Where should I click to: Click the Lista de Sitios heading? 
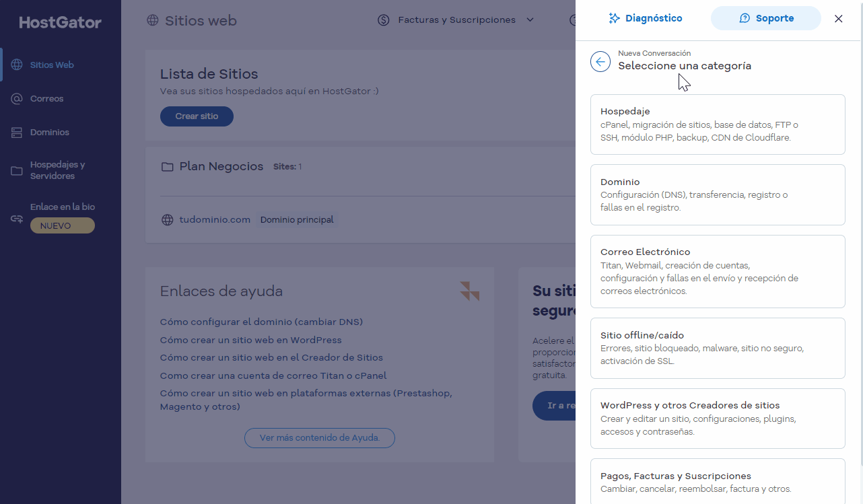pos(209,74)
